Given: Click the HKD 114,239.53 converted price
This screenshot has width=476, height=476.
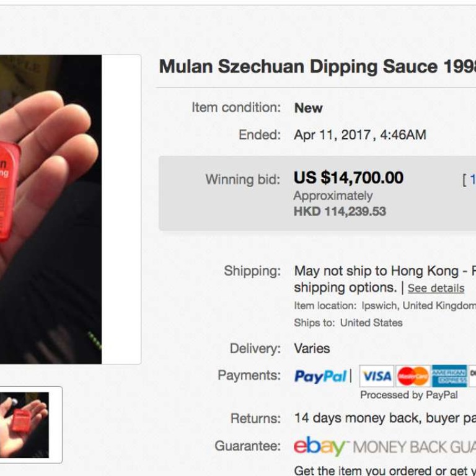Looking at the screenshot, I should [340, 211].
